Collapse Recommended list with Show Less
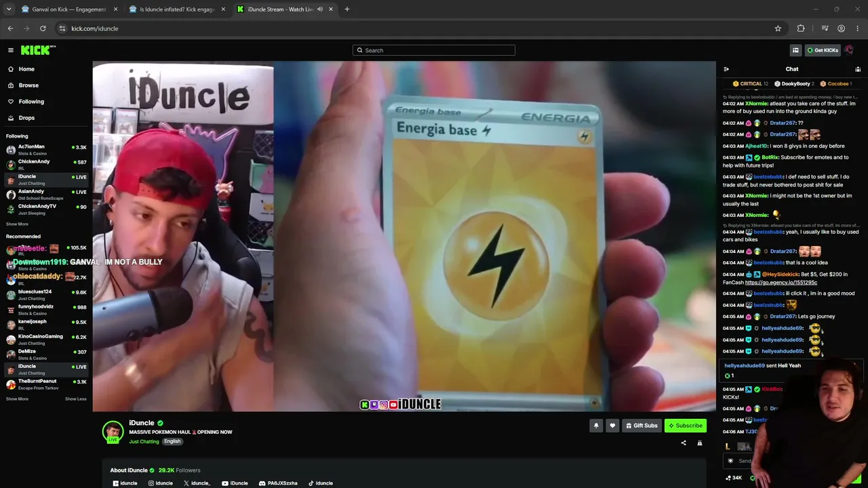The height and width of the screenshot is (488, 868). pos(76,399)
